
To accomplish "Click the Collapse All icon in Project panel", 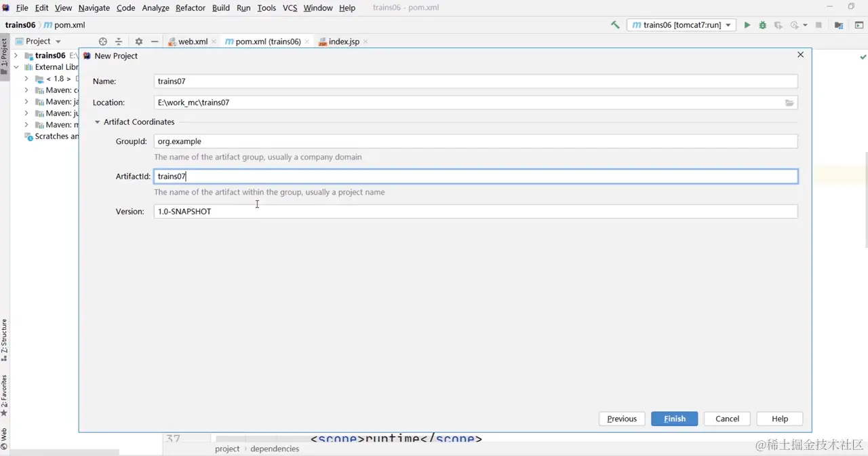I will click(119, 41).
